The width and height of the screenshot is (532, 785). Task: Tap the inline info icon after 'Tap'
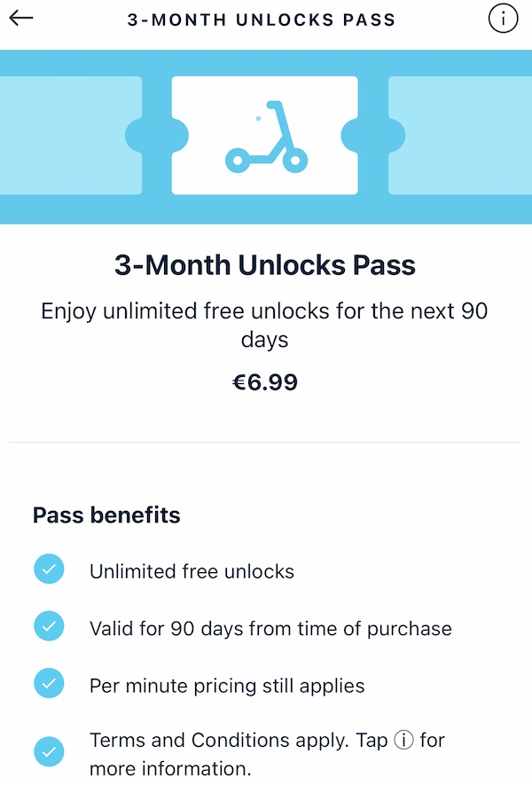pos(404,740)
